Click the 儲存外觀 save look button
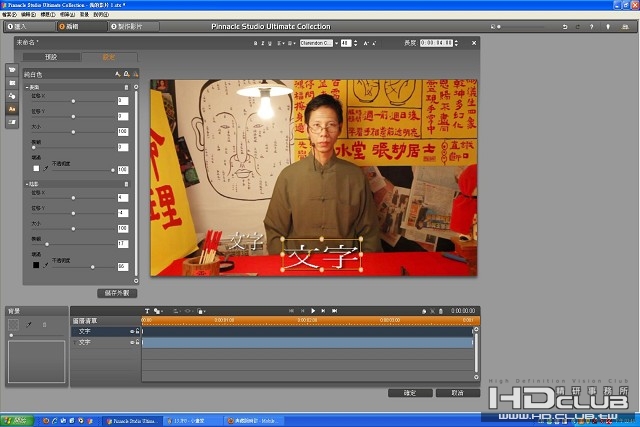This screenshot has height=427, width=640. point(117,293)
